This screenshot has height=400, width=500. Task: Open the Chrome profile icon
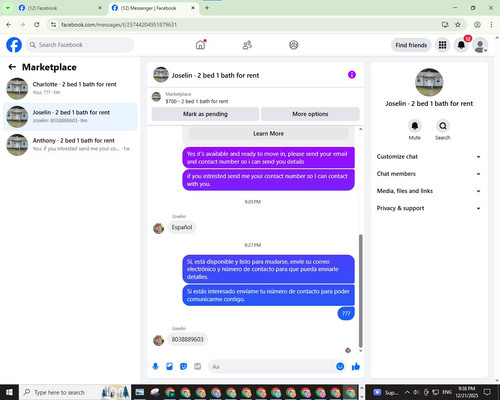[x=477, y=25]
